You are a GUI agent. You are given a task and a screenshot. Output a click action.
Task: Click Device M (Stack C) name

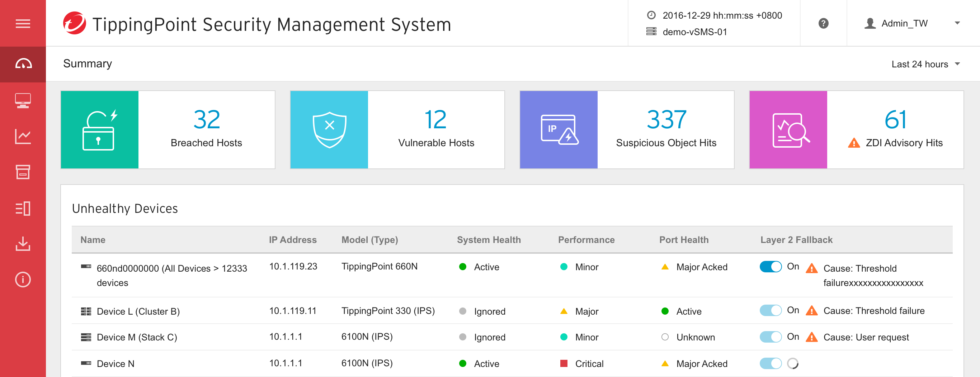coord(137,338)
